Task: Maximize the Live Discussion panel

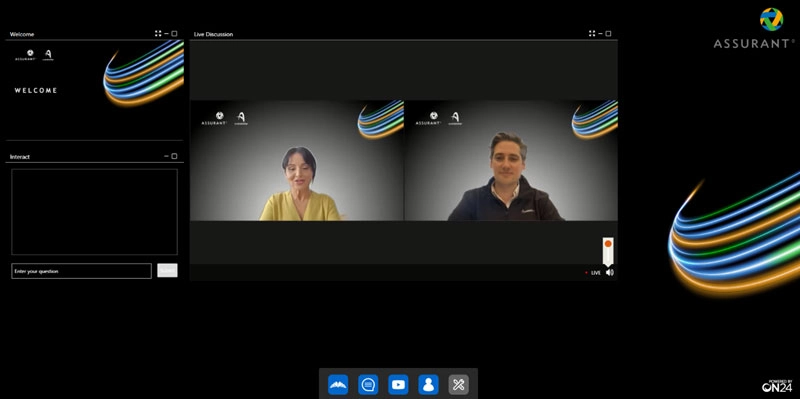Action: tap(608, 34)
